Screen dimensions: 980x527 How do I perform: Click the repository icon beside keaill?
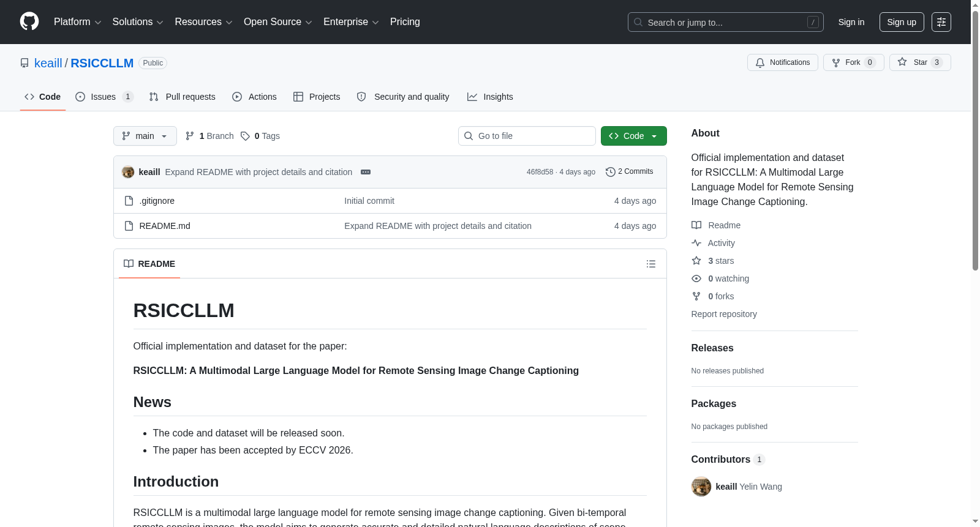tap(24, 63)
